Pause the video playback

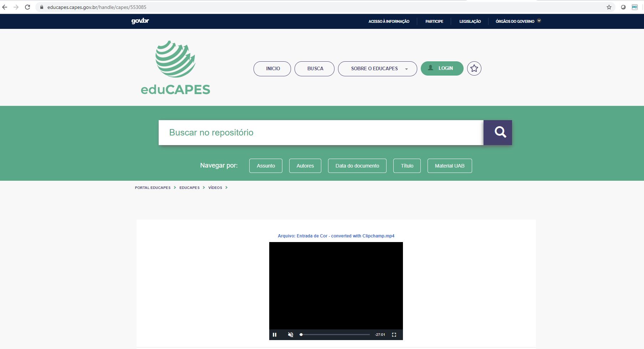click(x=275, y=335)
